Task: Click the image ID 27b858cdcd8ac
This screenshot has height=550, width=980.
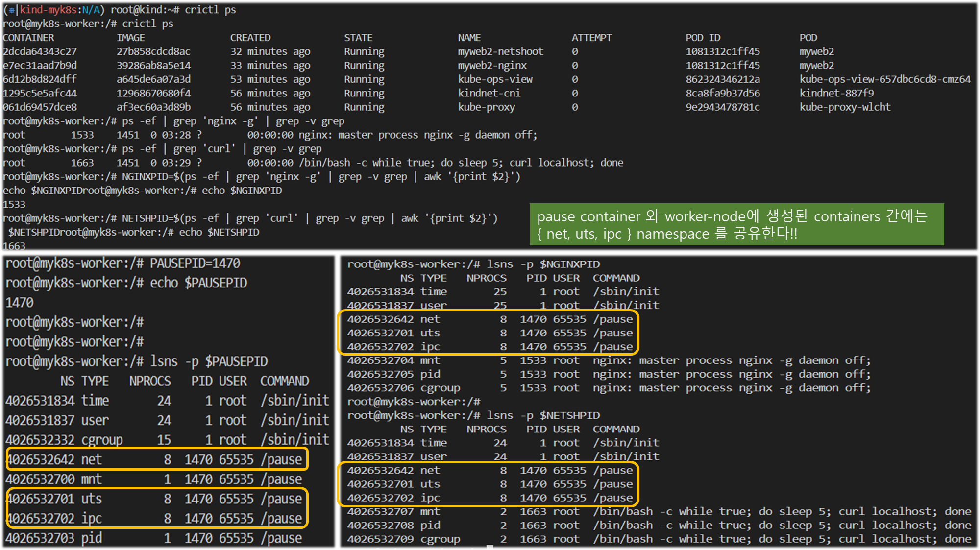Action: pos(153,51)
